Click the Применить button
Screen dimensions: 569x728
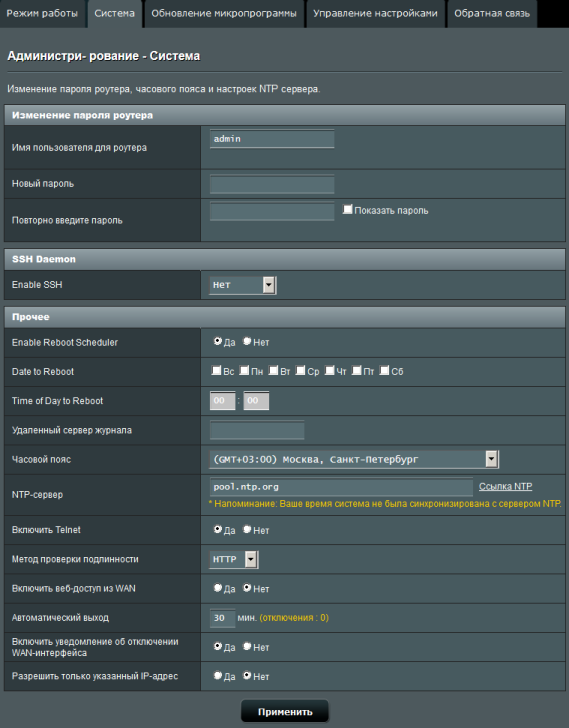pyautogui.click(x=284, y=712)
